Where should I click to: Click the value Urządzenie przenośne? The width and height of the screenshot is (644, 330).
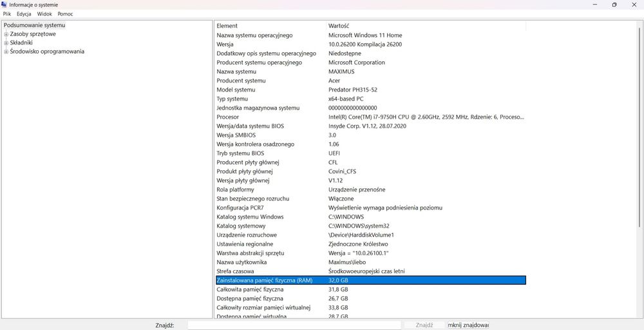click(x=357, y=189)
